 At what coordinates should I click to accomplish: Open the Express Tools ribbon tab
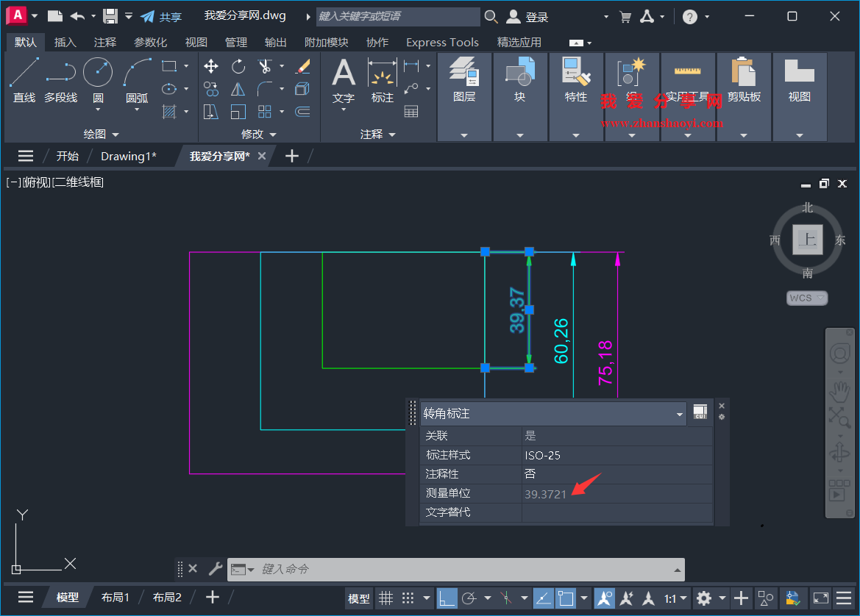443,42
